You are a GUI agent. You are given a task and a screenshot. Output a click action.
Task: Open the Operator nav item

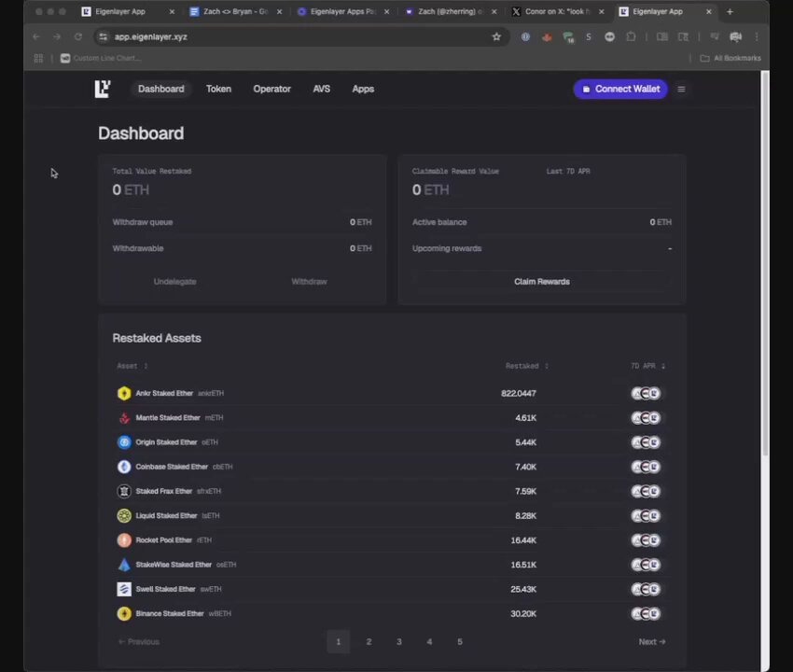point(272,89)
